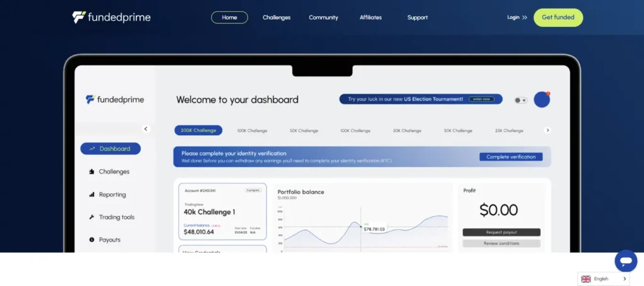Click the $0.00 profit value
Screen dimensions: 644x286
499,210
